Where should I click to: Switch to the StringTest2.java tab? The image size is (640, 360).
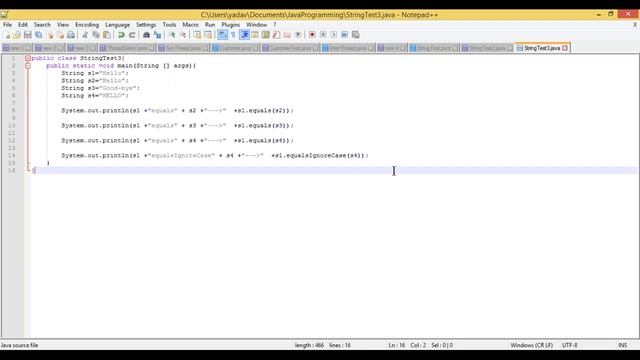pos(487,48)
